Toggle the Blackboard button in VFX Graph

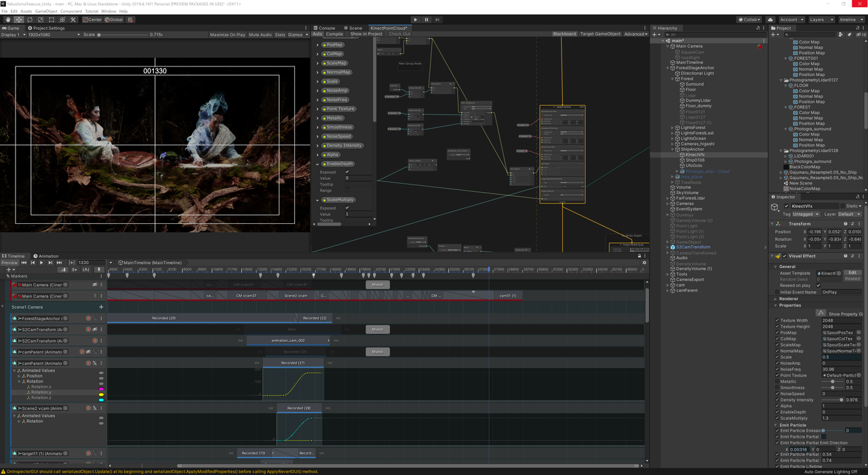[564, 34]
